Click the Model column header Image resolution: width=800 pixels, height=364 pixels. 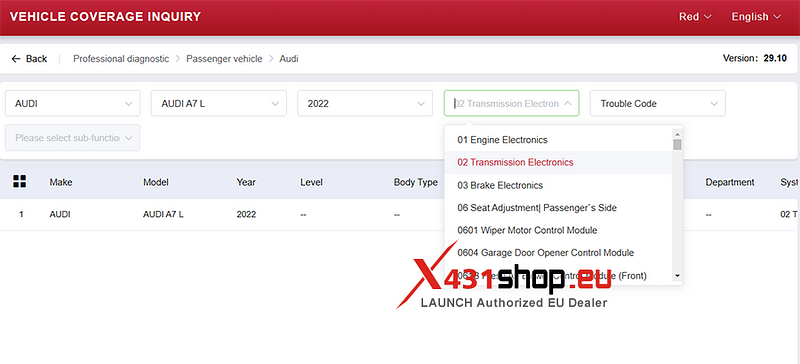point(156,182)
